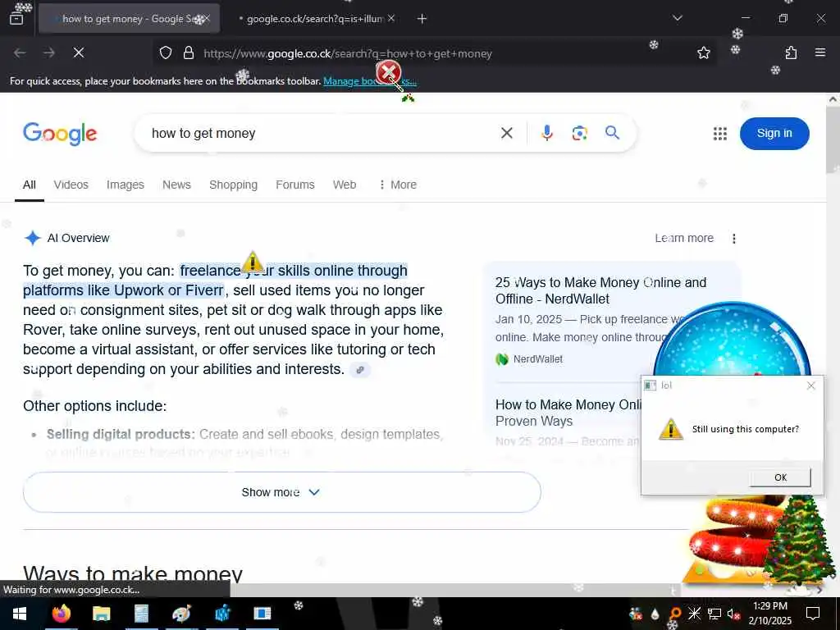Viewport: 840px width, 630px height.
Task: Expand the More search filters
Action: pos(398,185)
